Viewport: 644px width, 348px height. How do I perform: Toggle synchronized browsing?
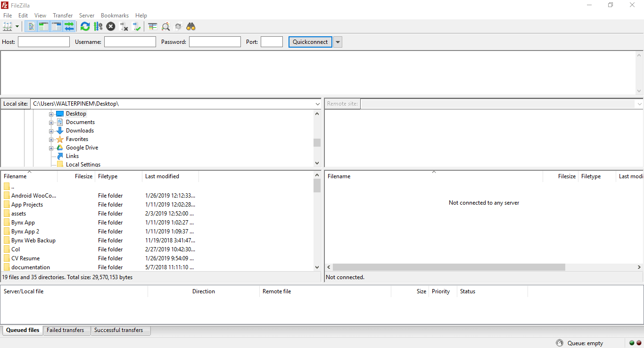[178, 26]
